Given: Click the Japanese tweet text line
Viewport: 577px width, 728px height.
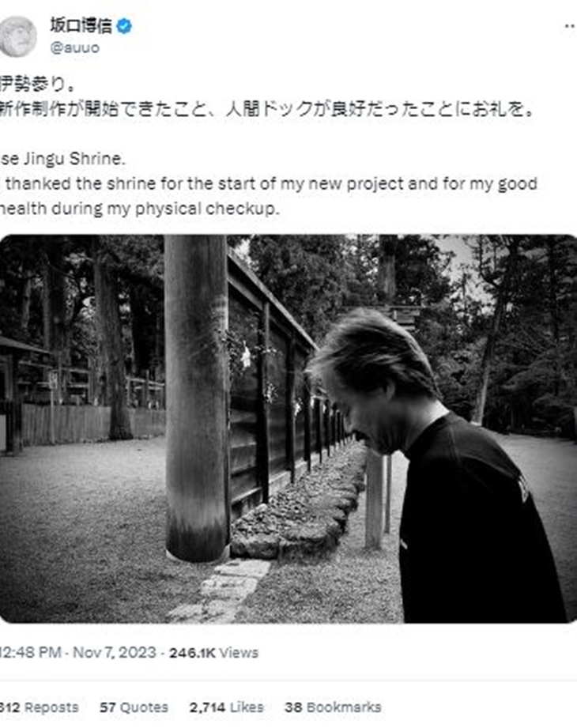Looking at the screenshot, I should 267,108.
